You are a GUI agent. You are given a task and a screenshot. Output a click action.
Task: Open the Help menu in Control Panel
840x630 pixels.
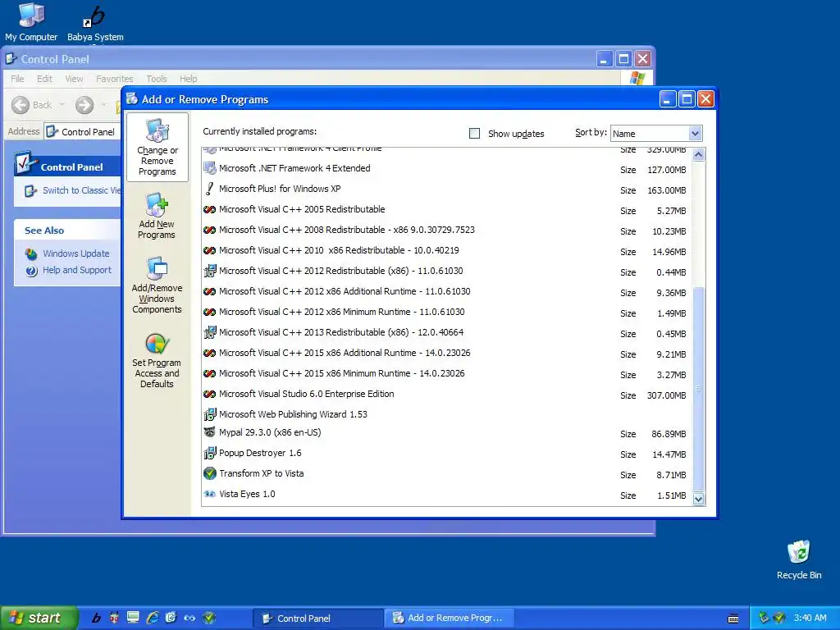pos(188,79)
